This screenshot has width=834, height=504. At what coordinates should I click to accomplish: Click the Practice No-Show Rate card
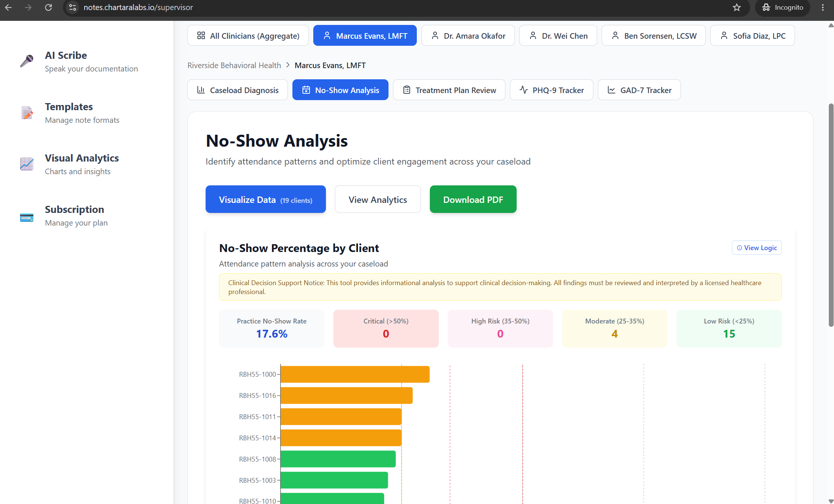272,329
